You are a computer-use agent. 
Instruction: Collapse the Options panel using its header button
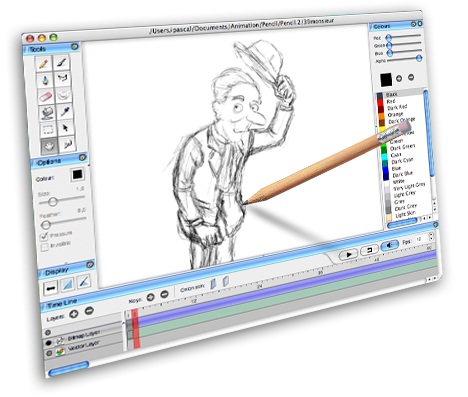[82, 157]
